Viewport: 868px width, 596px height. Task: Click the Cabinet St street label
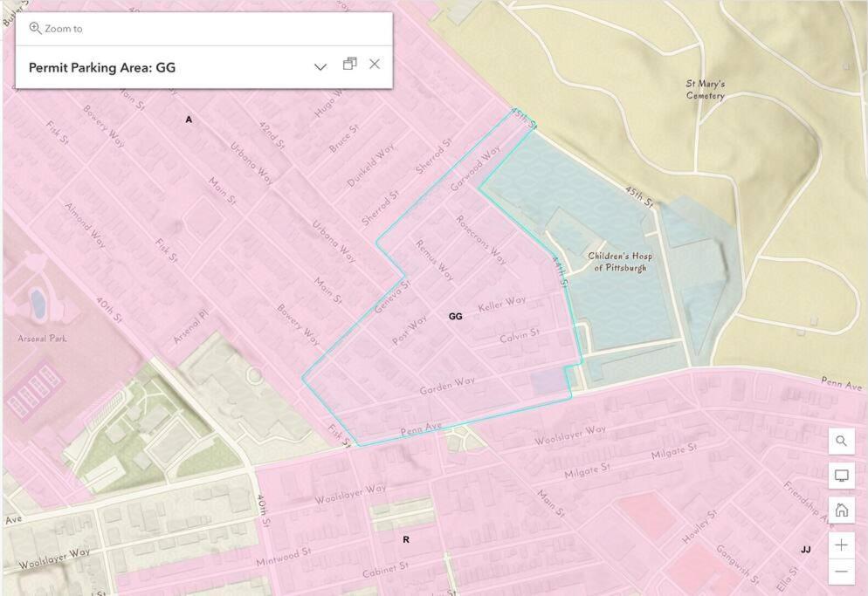pos(385,570)
